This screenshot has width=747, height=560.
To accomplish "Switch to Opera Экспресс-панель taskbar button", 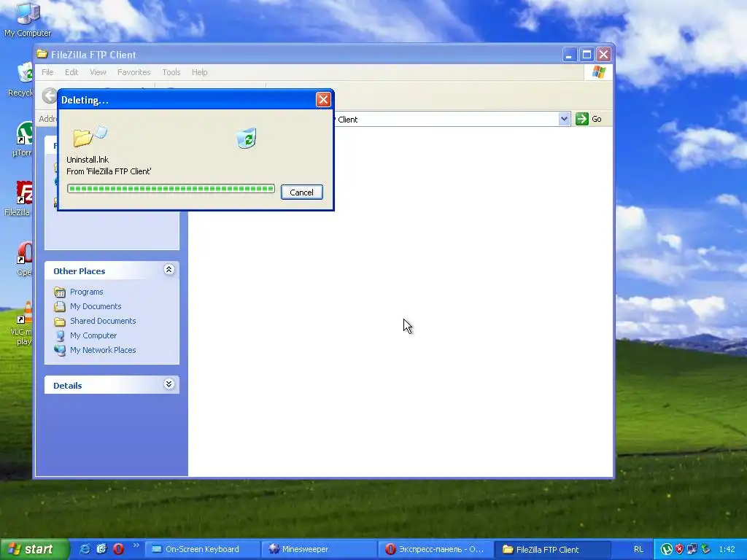I will pos(435,549).
